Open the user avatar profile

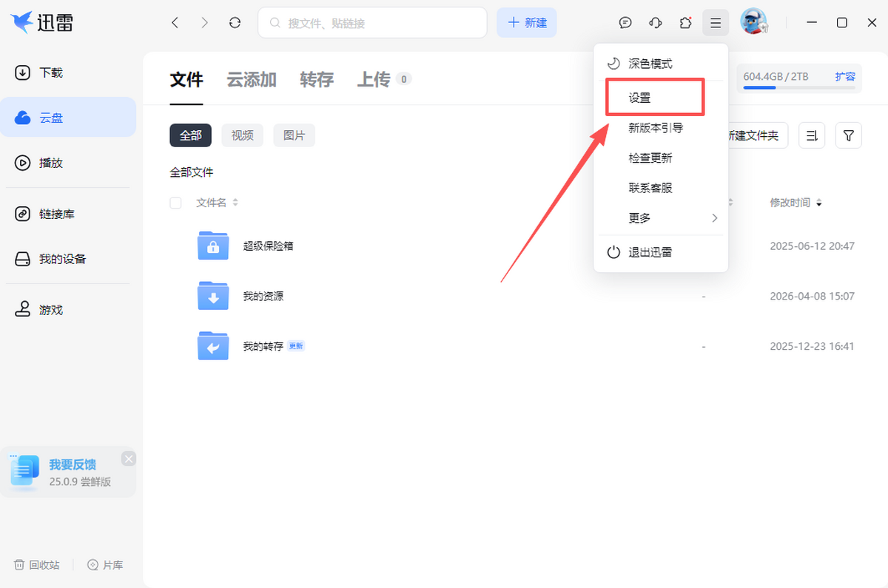click(x=753, y=21)
